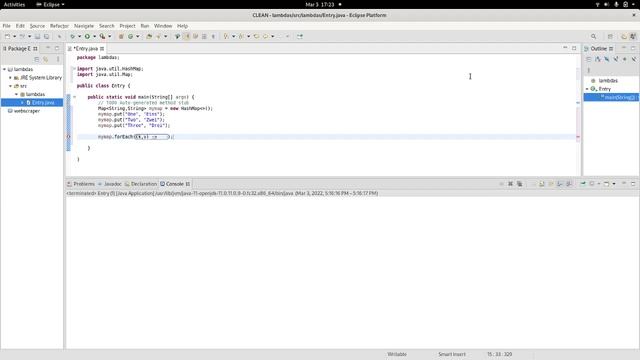This screenshot has width=640, height=360.
Task: Toggle Sort alphabetically in Outline toolbar
Action: pyautogui.click(x=598, y=60)
